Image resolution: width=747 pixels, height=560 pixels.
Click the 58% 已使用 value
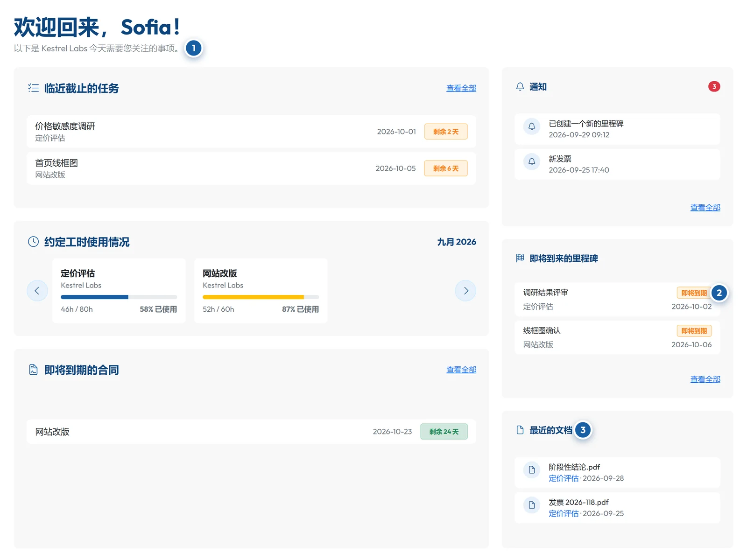(x=158, y=309)
